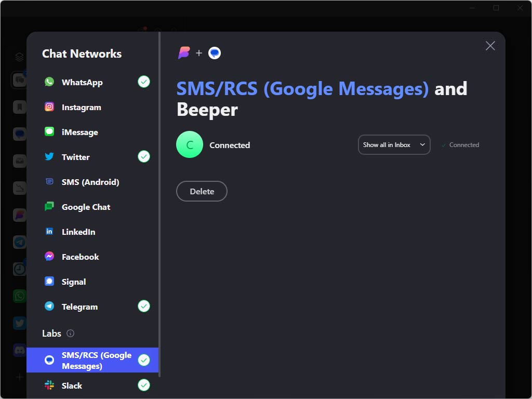
Task: Click the LinkedIn icon in the list
Action: click(49, 232)
